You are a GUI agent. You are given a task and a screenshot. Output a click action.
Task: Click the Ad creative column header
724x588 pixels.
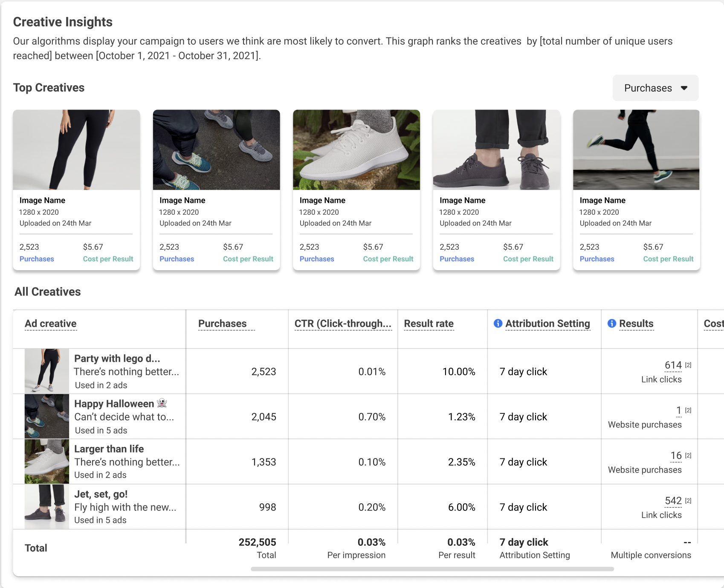tap(50, 323)
